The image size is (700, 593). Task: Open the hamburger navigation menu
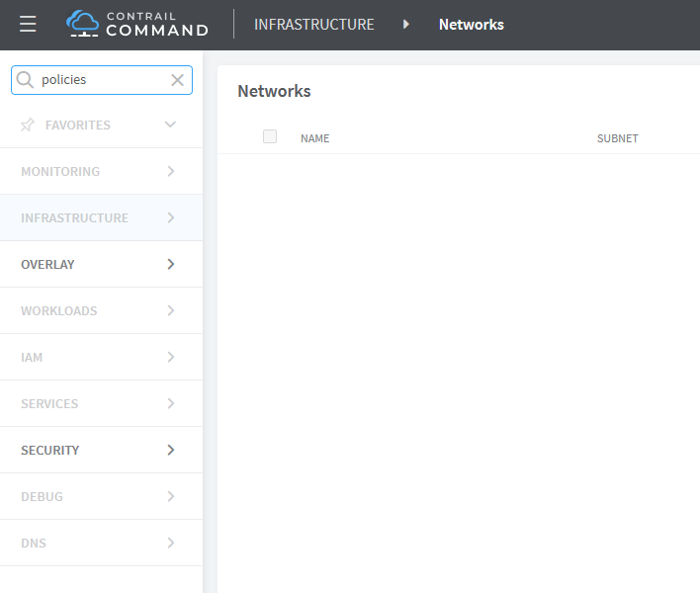point(28,25)
